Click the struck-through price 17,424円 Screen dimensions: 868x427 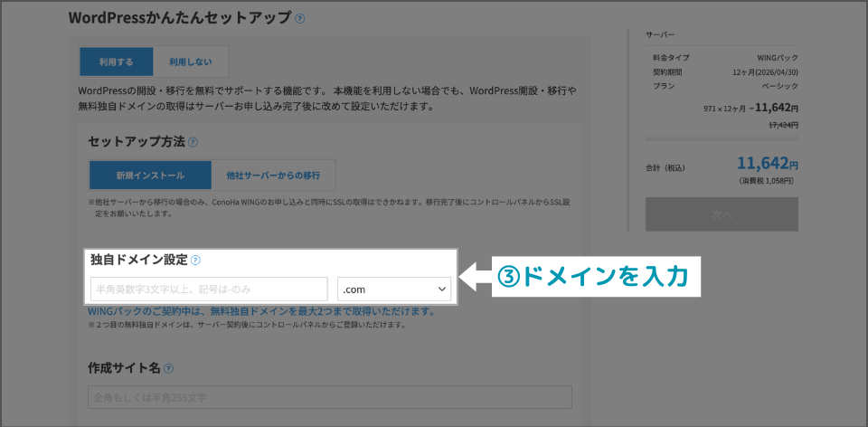[783, 125]
